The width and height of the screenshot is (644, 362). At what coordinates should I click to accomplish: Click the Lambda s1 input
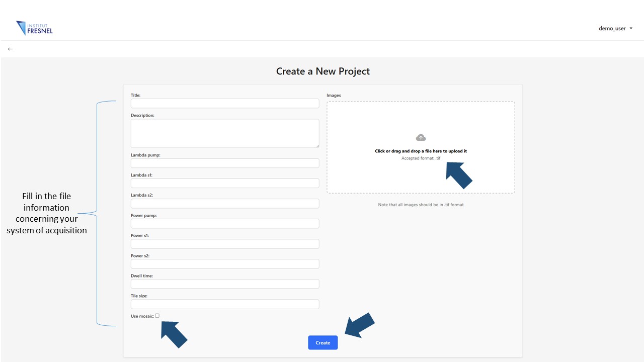click(x=225, y=183)
